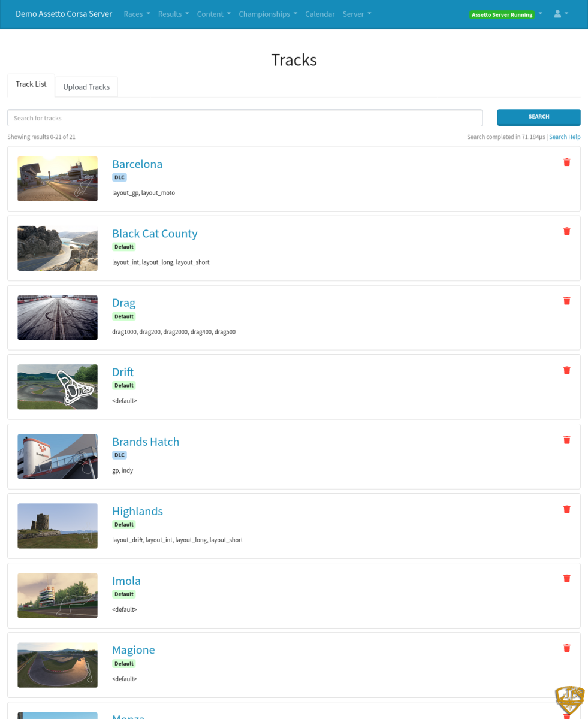
Task: Expand the Championships navigation dropdown
Action: point(267,14)
